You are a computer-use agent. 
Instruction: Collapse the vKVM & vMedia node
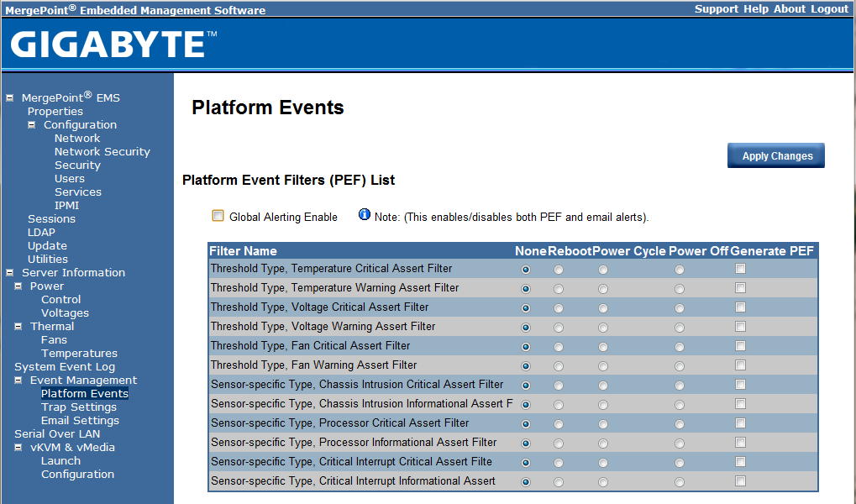[18, 447]
